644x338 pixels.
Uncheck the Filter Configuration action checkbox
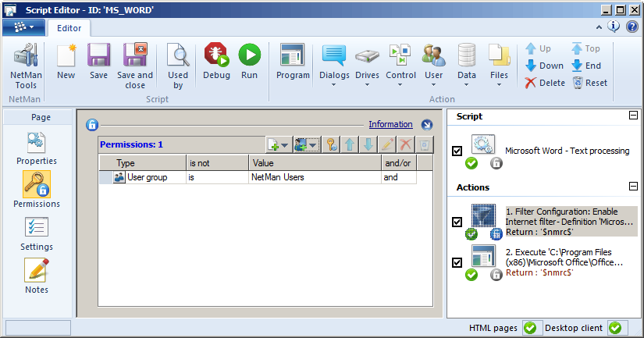pyautogui.click(x=457, y=222)
